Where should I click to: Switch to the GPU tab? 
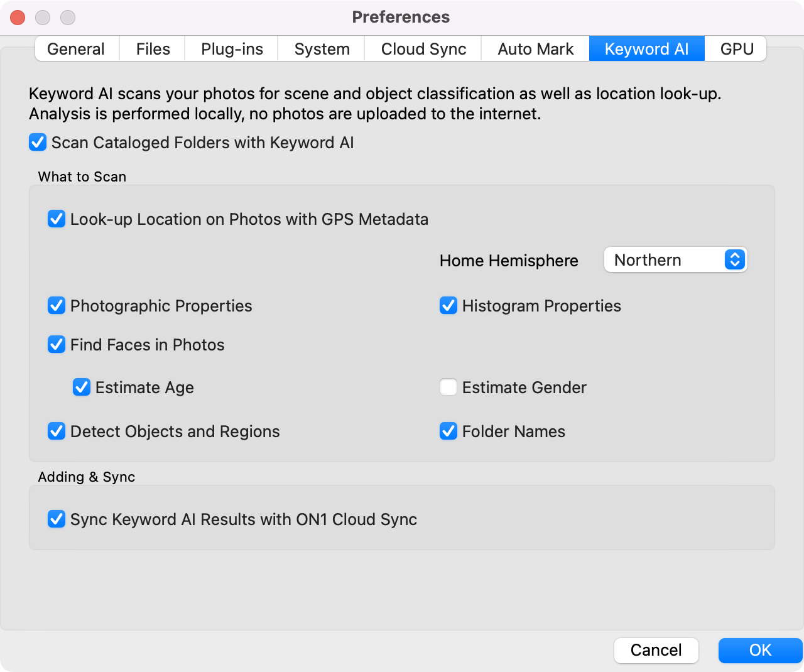[x=736, y=48]
